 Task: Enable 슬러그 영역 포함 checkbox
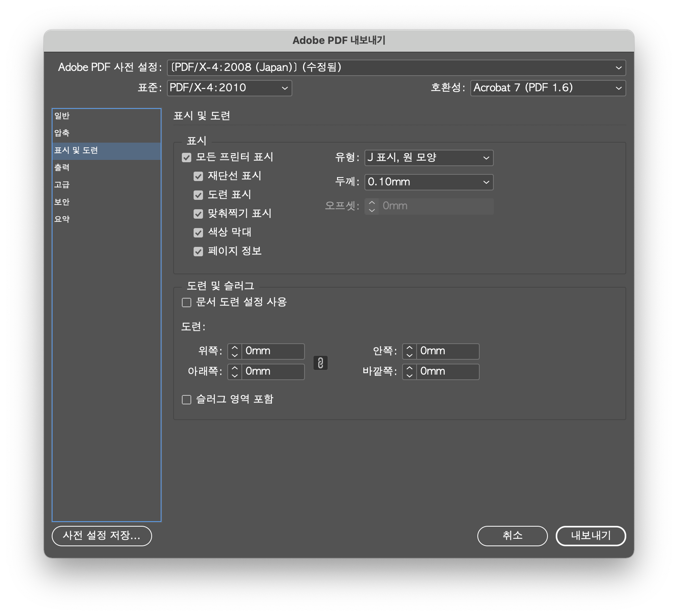pyautogui.click(x=187, y=400)
